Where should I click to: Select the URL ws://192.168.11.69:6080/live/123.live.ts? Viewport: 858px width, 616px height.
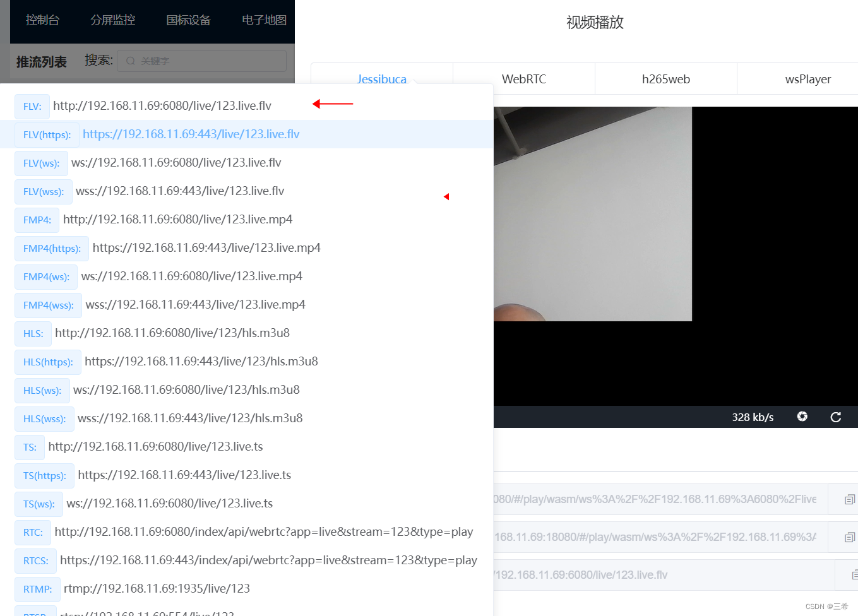point(170,503)
